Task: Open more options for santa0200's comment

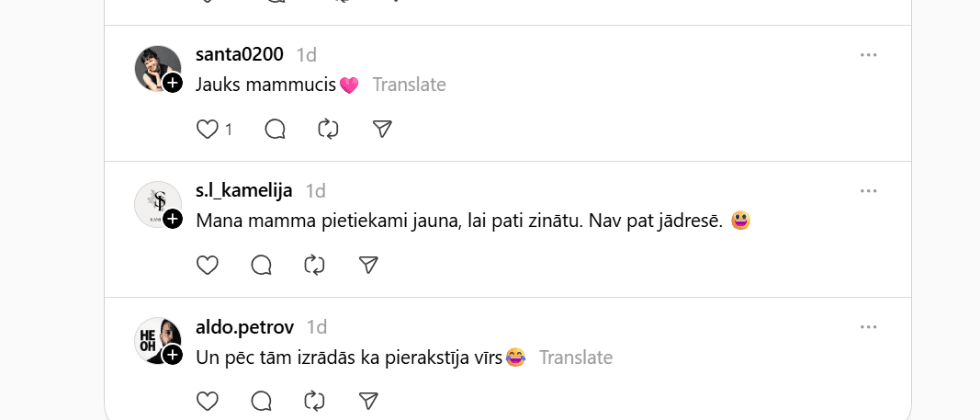Action: click(x=869, y=55)
